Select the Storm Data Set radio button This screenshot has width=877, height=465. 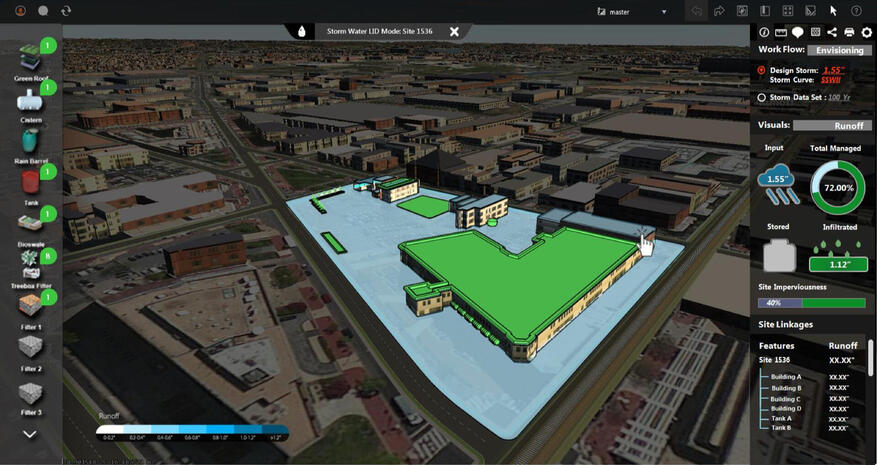[x=762, y=98]
